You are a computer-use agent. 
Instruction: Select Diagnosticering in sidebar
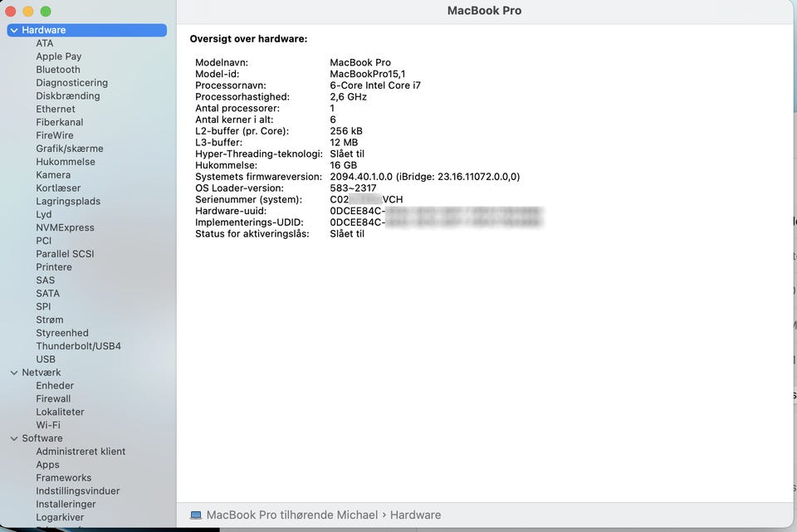point(71,83)
